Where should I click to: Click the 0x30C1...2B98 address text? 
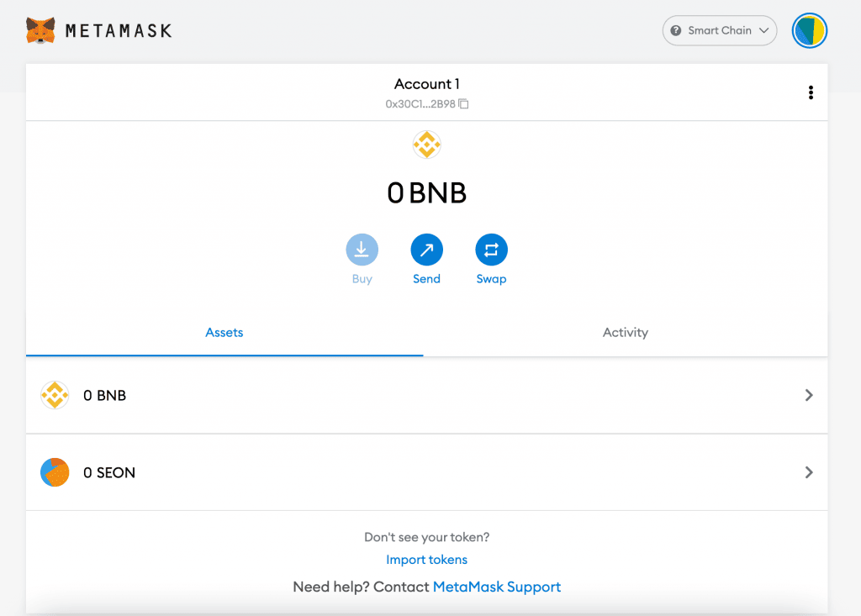click(x=420, y=103)
